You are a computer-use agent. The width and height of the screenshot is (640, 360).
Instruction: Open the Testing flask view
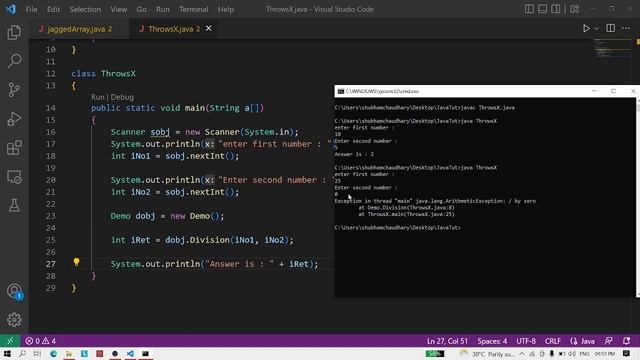[x=14, y=205]
